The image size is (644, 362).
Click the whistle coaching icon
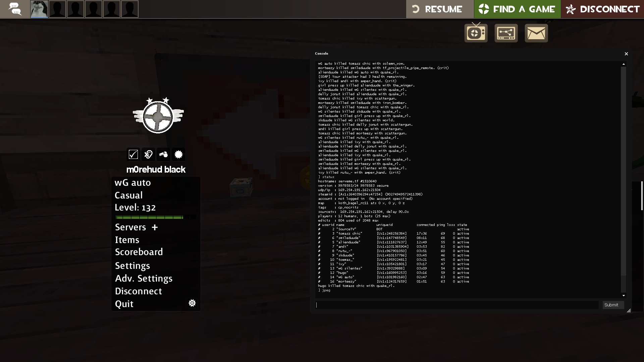(163, 154)
